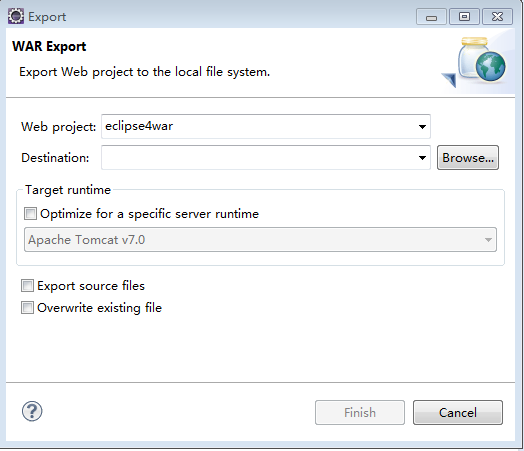The image size is (524, 451).
Task: Expand the Destination dropdown arrow
Action: 422,158
